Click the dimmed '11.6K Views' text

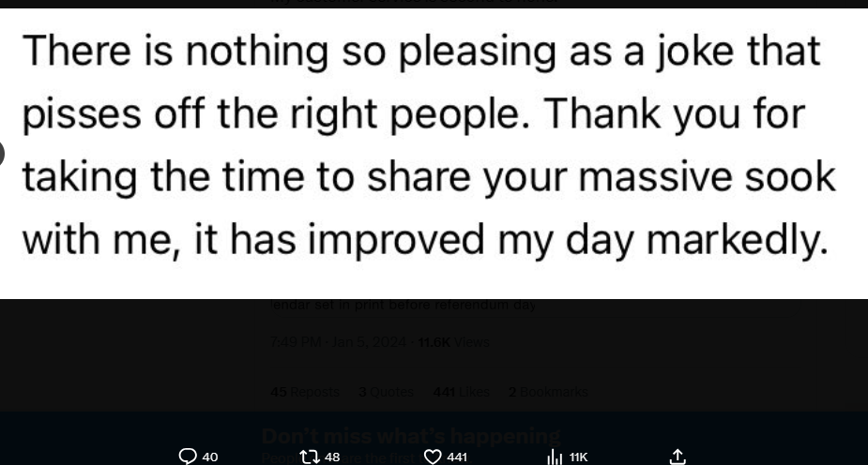[x=453, y=342]
